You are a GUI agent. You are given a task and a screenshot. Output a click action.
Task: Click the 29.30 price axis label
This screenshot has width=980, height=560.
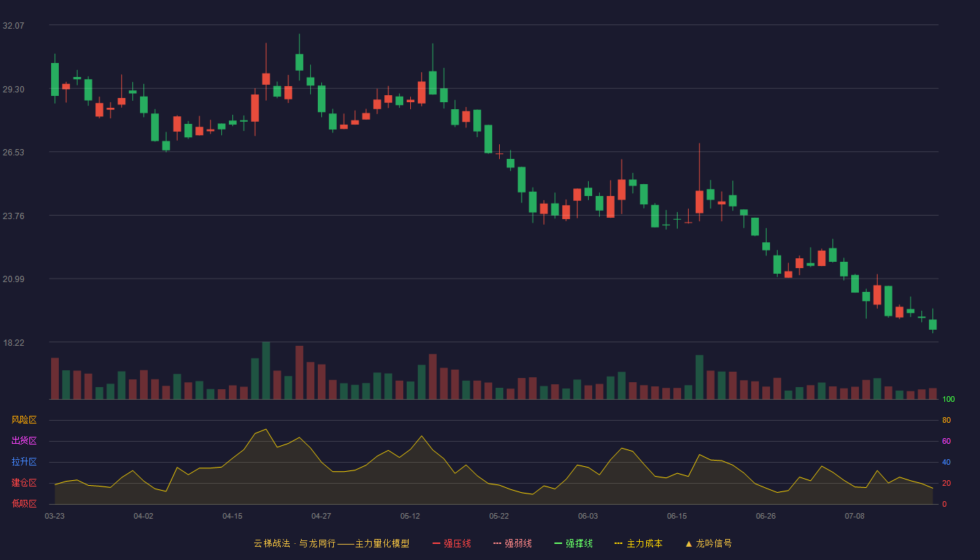pos(13,89)
